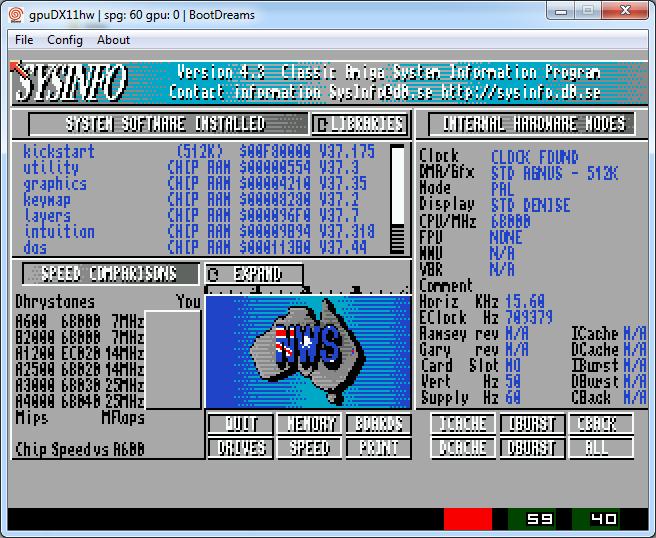Click the BootDreams title bar icon
Viewport: 656px width, 538px height.
[16, 15]
